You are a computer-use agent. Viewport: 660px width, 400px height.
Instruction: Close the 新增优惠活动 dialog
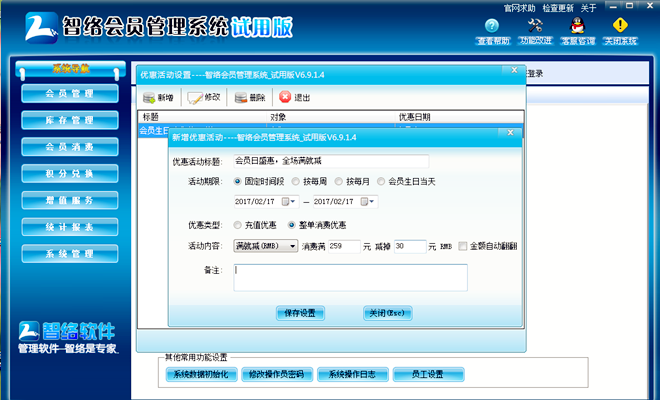coord(510,133)
